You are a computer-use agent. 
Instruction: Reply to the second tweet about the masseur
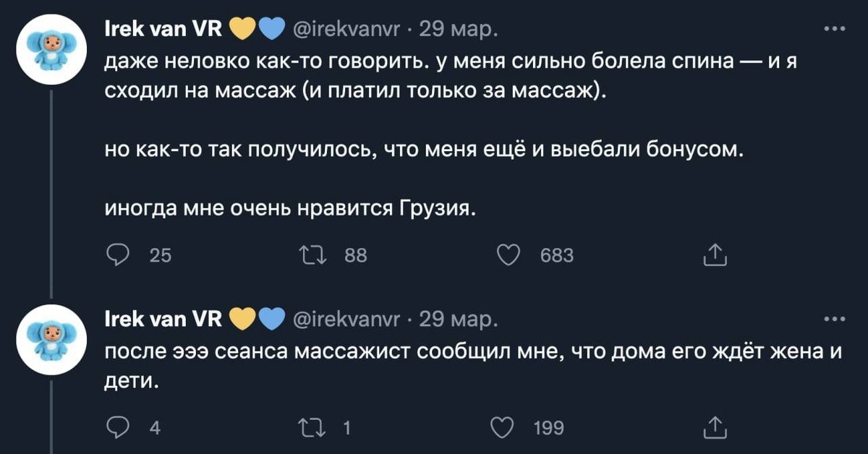click(x=116, y=428)
